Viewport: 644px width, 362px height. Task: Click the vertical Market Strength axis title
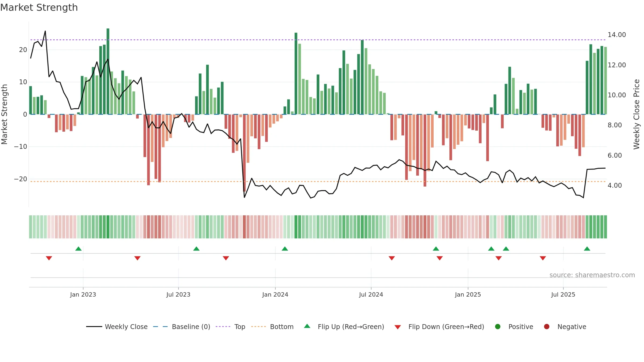[x=4, y=114]
